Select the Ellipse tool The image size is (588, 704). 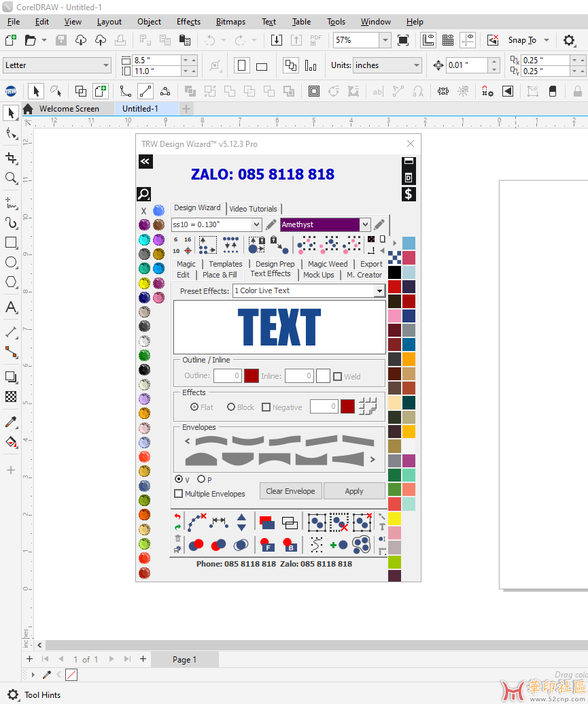(11, 262)
